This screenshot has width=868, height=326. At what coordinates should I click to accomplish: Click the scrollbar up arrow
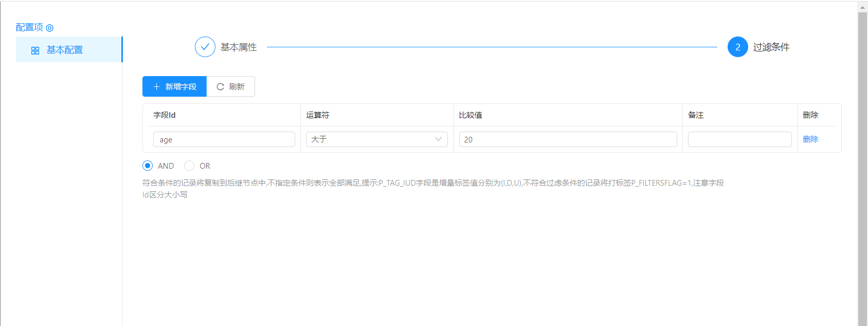[x=862, y=7]
